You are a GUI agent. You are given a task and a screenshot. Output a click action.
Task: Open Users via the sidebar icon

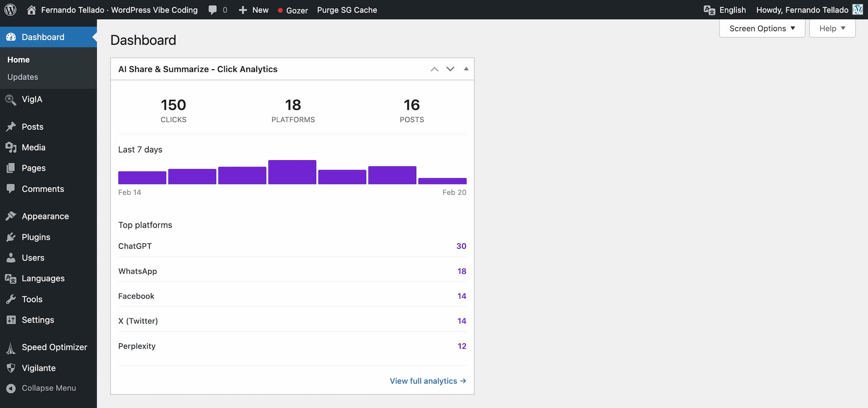pyautogui.click(x=11, y=257)
